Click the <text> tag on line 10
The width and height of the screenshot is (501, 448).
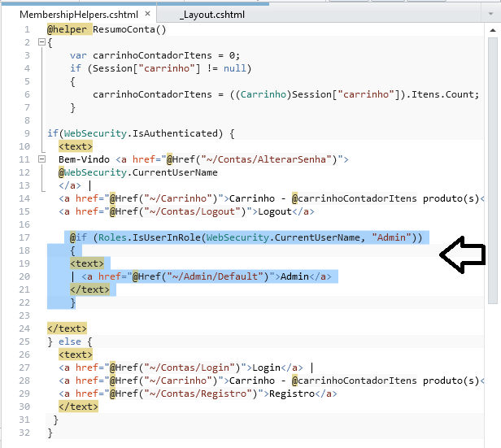pos(76,146)
